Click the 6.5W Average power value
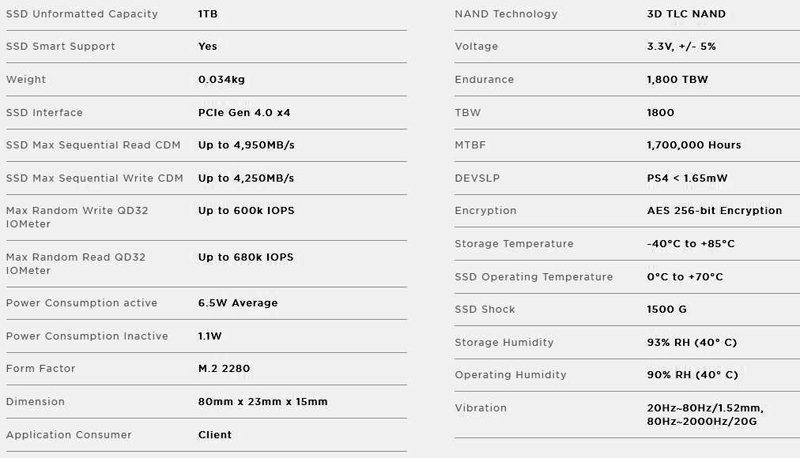 point(238,303)
